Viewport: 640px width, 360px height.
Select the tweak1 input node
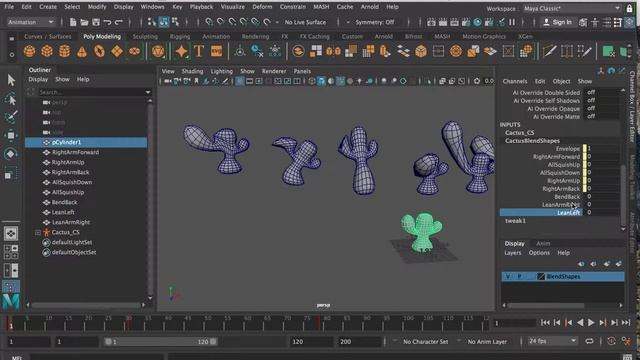pos(516,220)
